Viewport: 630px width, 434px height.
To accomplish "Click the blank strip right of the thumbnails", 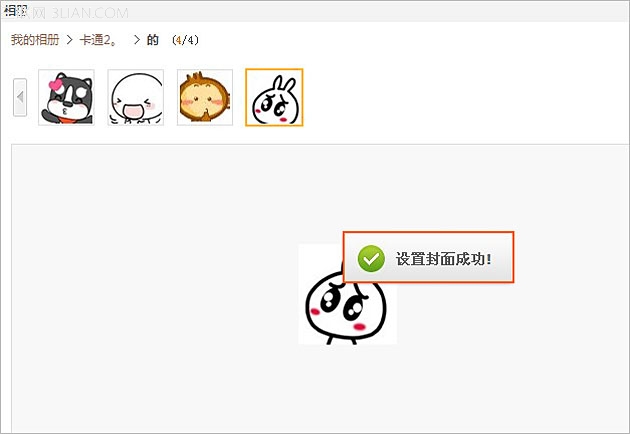I will [466, 97].
